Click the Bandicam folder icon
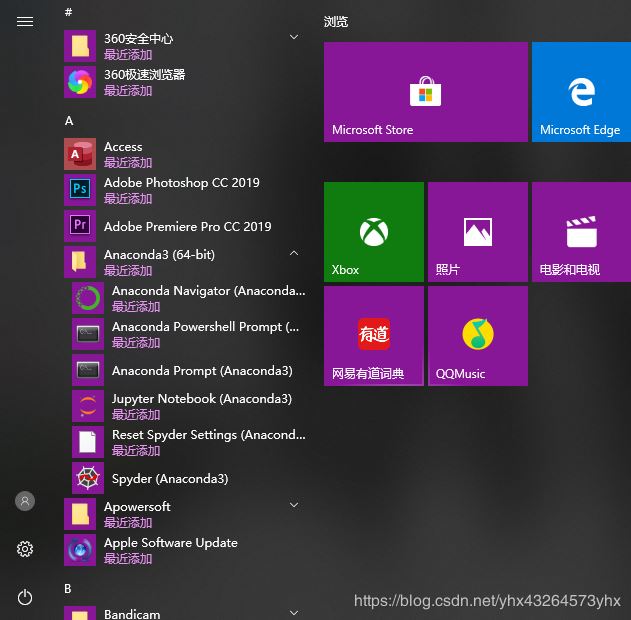Screen dimensions: 631x620 pyautogui.click(x=80, y=613)
